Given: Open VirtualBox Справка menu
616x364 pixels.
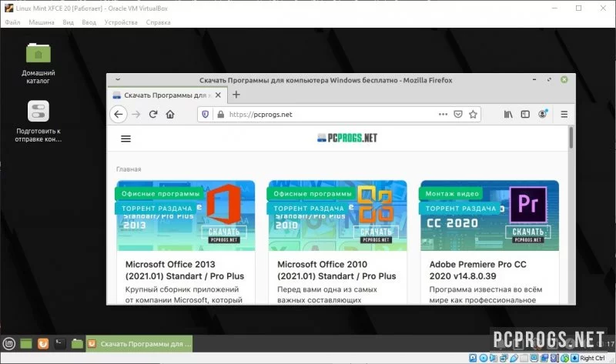Looking at the screenshot, I should (x=159, y=22).
